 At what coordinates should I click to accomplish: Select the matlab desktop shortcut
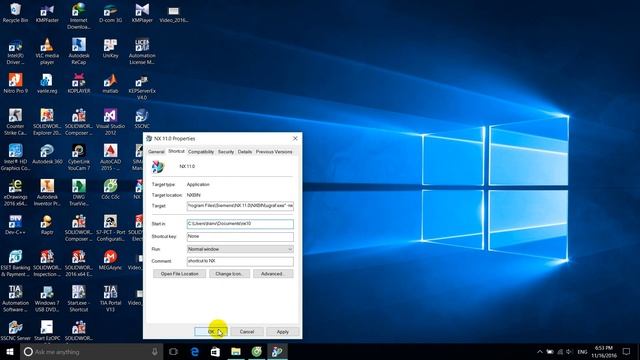point(110,83)
